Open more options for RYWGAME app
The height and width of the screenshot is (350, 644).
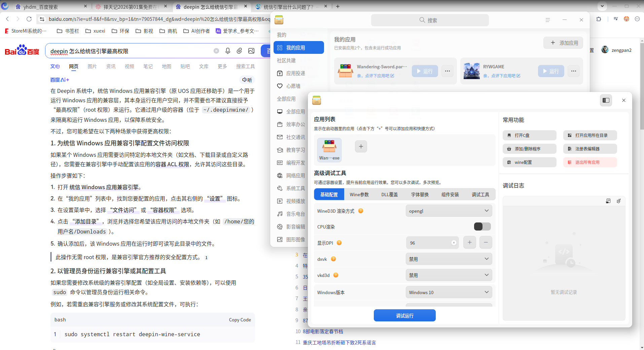pos(573,71)
